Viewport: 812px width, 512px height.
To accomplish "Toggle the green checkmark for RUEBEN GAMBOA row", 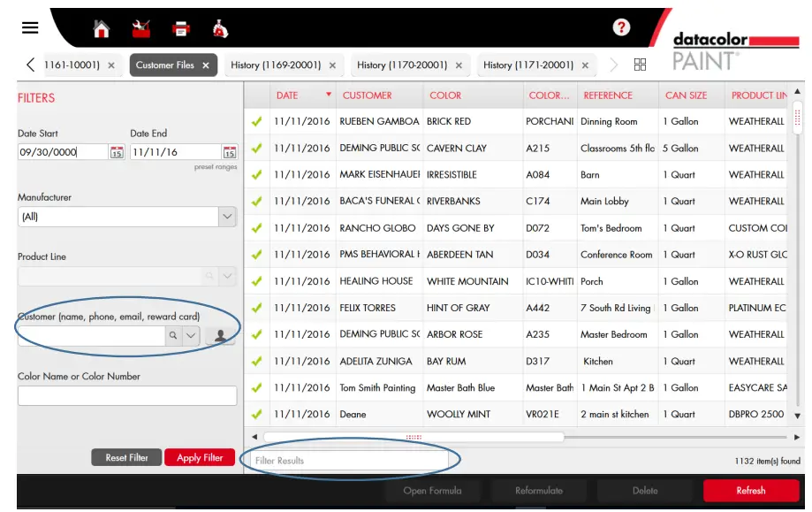I will coord(257,122).
